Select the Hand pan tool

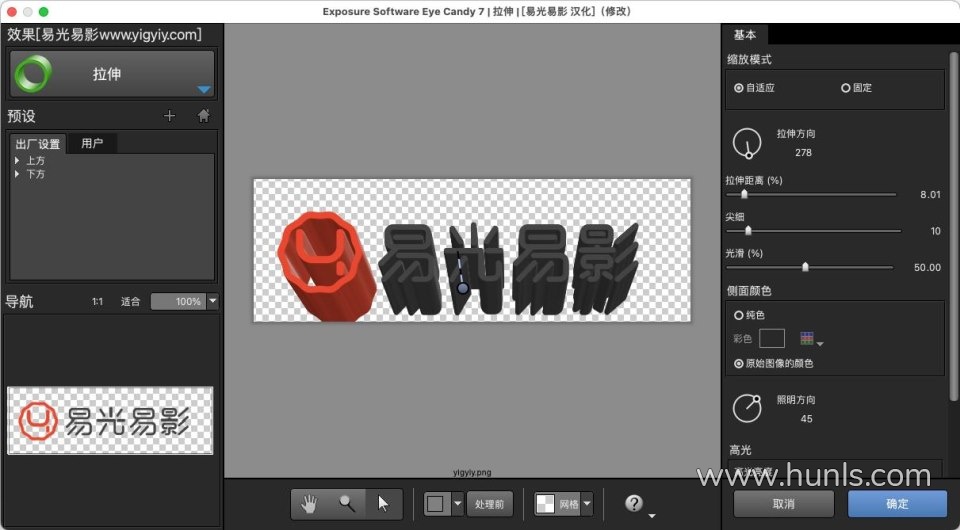(310, 503)
